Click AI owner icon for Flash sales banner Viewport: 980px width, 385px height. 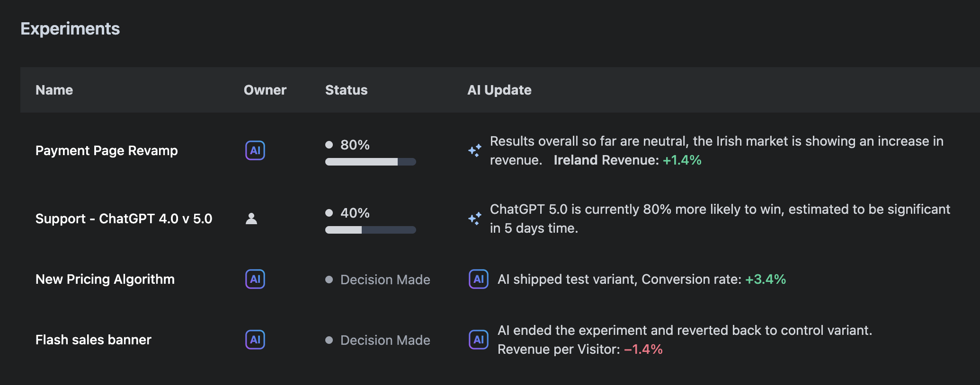click(255, 340)
